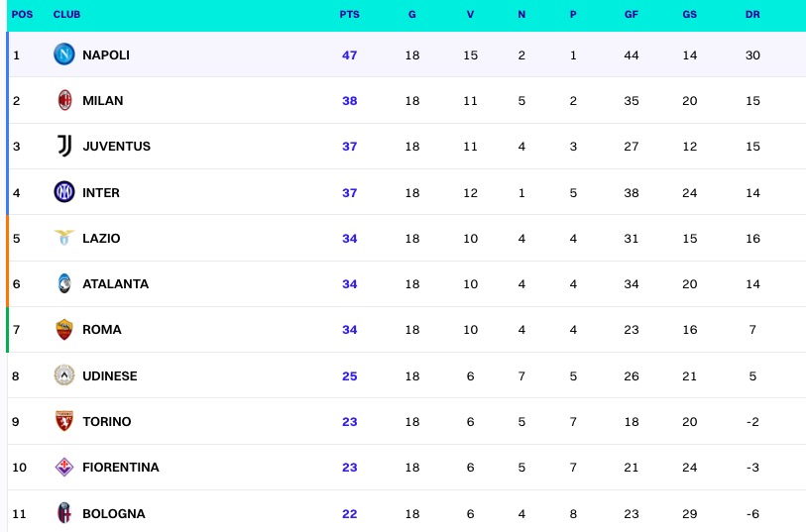
Task: Open the Udinese club crest icon
Action: click(x=64, y=375)
